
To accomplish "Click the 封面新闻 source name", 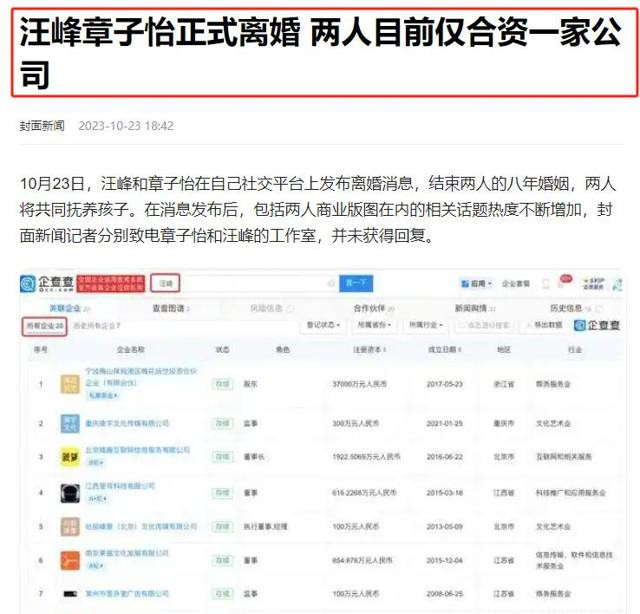I will point(42,126).
